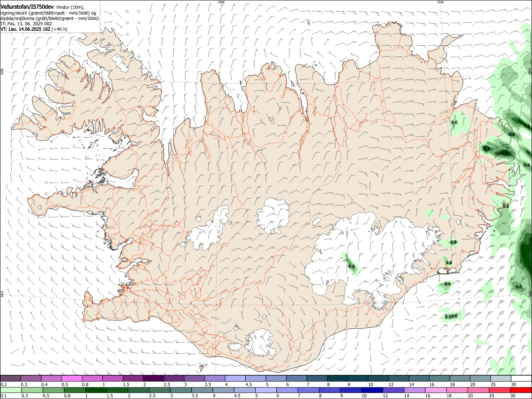The image size is (532, 399).
Task: Click the 15W longitude label
Action: [440, 2]
